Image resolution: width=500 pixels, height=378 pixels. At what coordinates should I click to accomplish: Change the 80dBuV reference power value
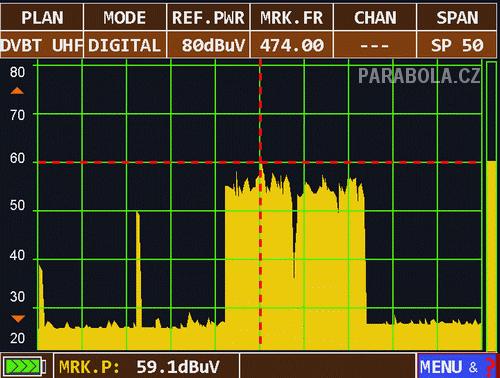(x=208, y=45)
